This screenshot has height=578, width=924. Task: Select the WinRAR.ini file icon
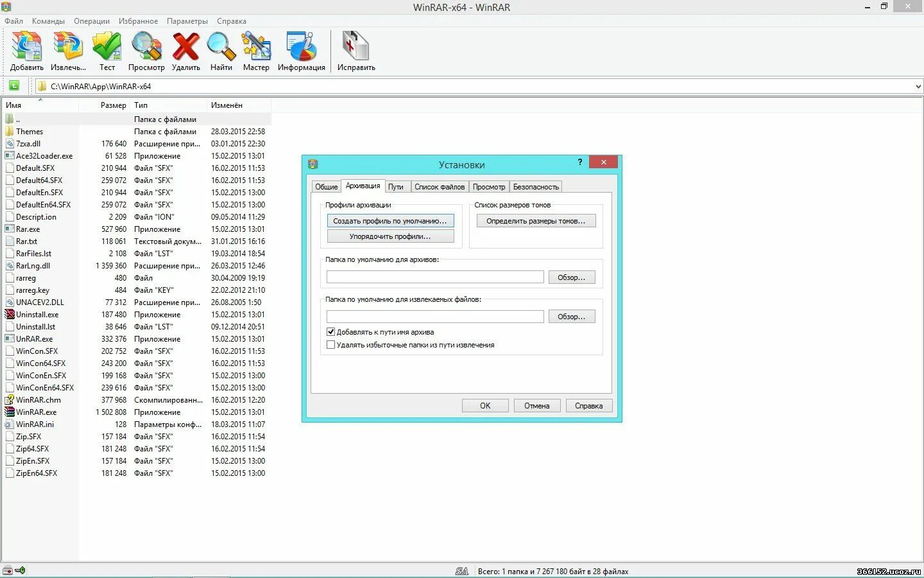pos(9,424)
